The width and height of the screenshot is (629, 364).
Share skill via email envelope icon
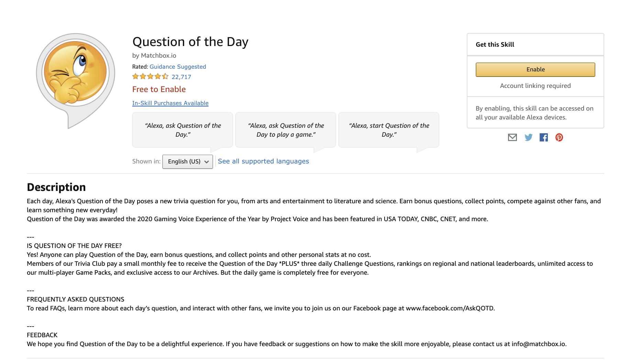click(512, 137)
